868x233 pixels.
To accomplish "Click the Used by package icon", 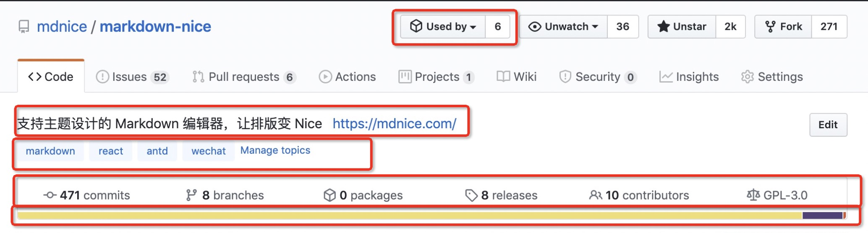I will [x=416, y=26].
